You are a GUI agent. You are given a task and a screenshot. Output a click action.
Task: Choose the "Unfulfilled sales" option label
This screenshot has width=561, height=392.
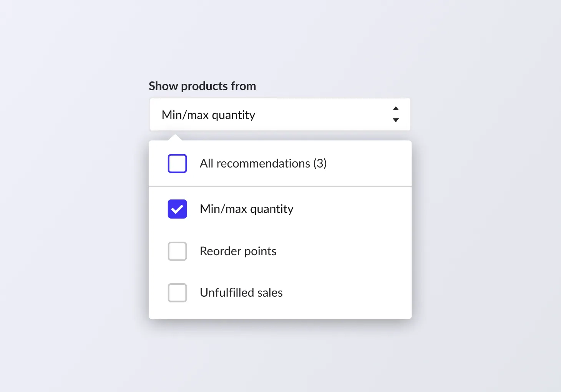click(x=241, y=293)
